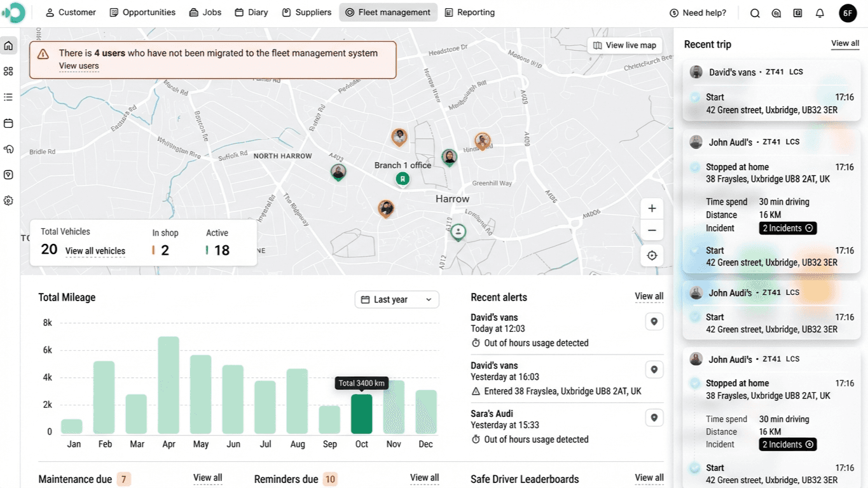The image size is (868, 488).
Task: Click View all for Reminders due
Action: tap(425, 478)
